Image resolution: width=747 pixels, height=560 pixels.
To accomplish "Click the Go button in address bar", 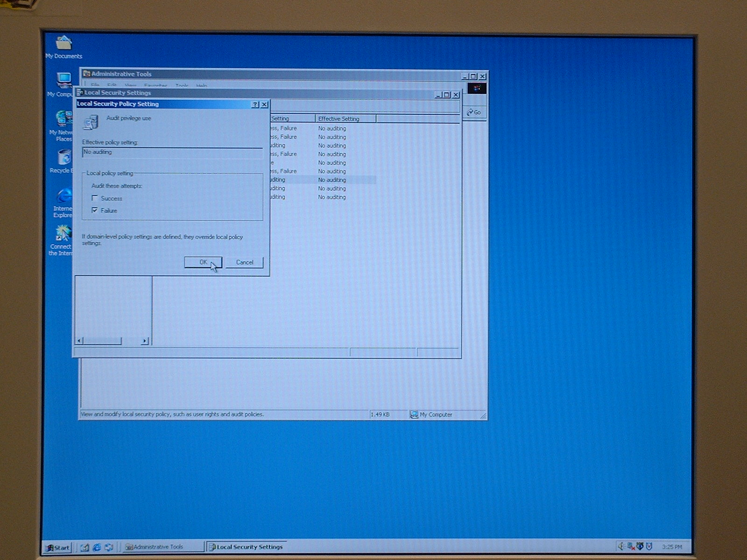I will point(474,112).
